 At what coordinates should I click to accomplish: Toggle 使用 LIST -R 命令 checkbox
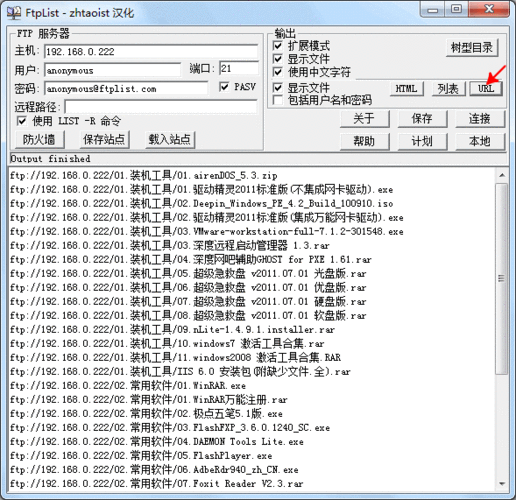(22, 121)
